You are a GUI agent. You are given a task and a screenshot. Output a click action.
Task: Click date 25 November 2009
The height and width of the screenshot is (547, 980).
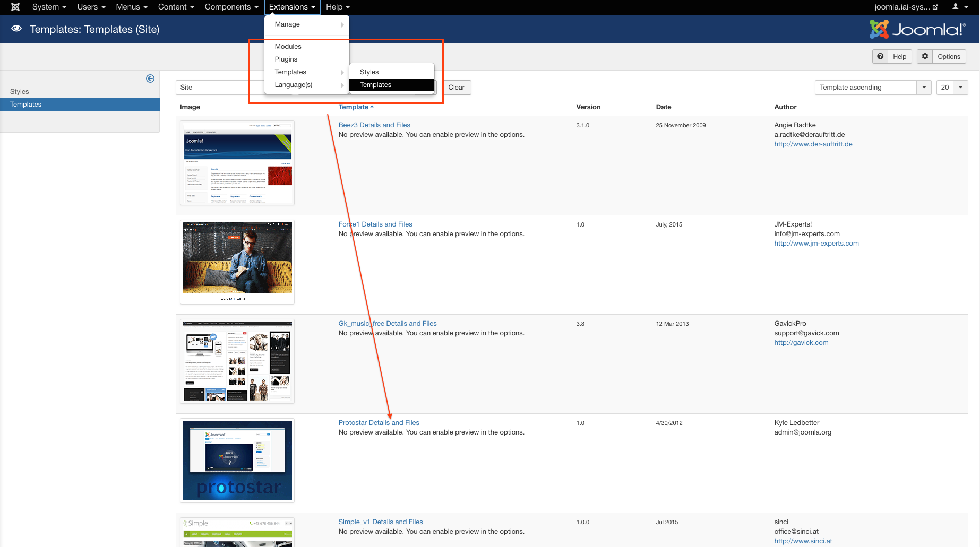[x=681, y=126]
